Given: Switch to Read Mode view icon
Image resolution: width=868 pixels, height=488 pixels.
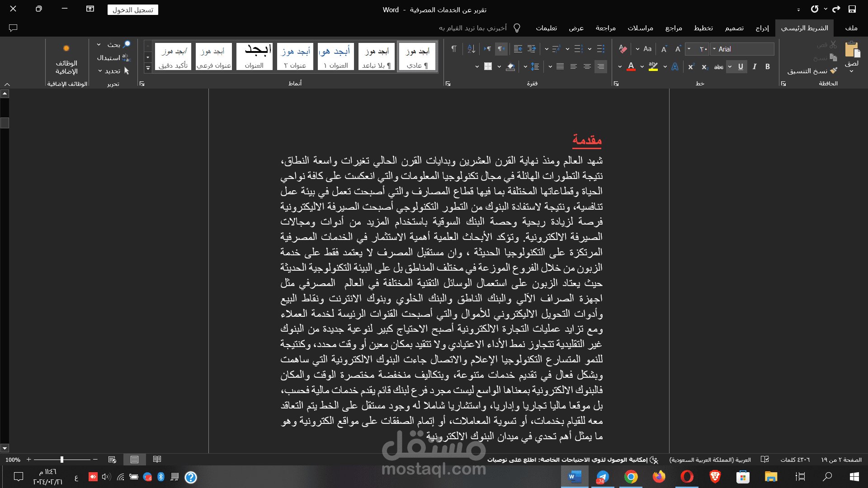Looking at the screenshot, I should pos(157,460).
